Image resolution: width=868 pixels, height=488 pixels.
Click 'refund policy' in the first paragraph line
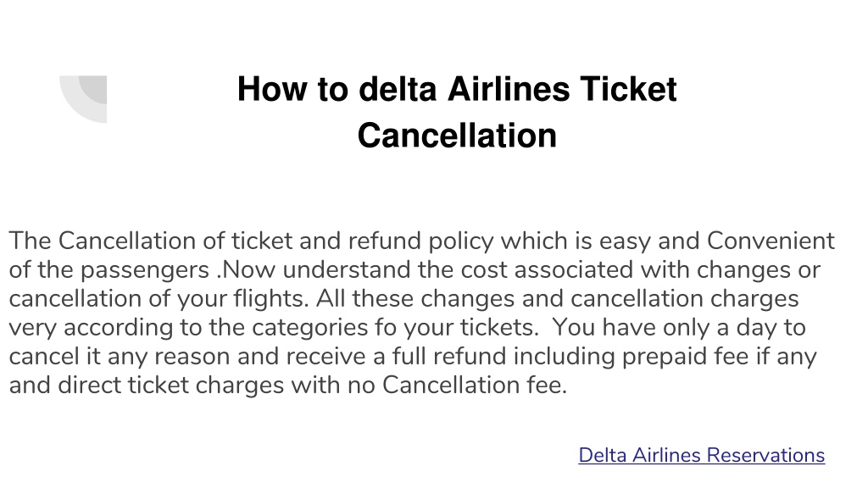(x=420, y=241)
